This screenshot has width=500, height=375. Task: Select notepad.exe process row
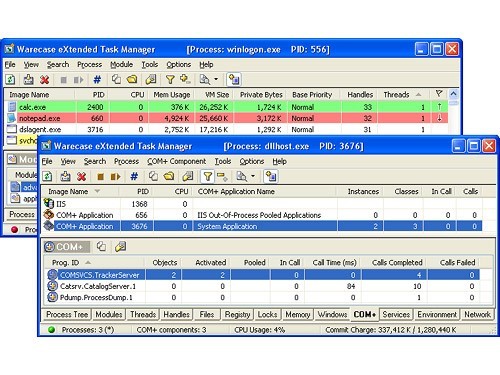click(x=227, y=118)
